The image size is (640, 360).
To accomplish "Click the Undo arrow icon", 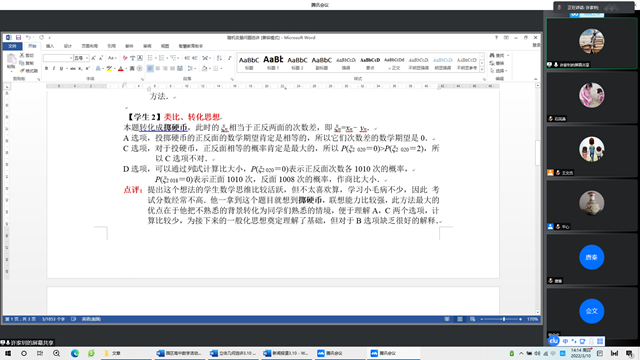I will click(28, 38).
